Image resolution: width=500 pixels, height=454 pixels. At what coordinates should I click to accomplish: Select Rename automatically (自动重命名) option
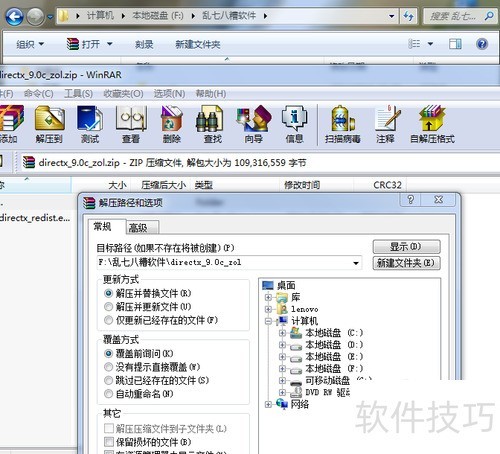tap(139, 394)
